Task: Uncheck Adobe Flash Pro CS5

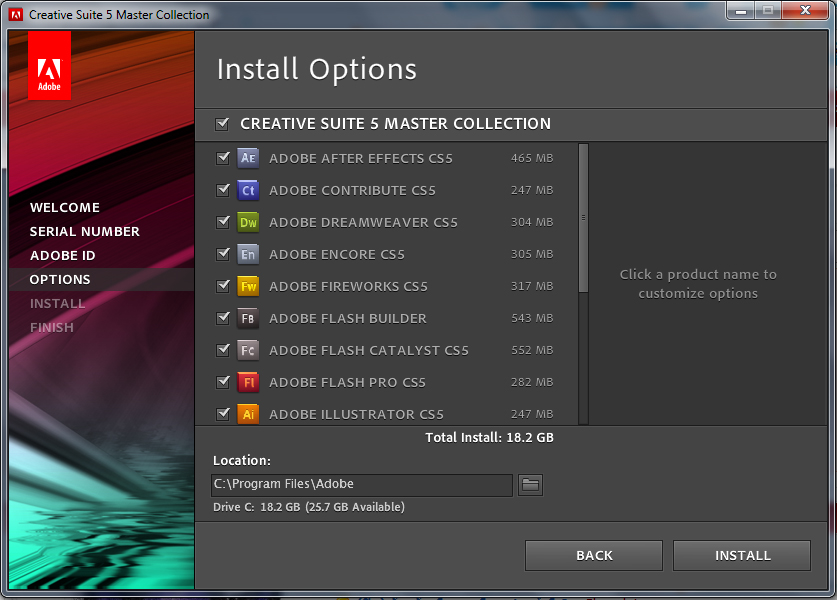Action: coord(223,382)
